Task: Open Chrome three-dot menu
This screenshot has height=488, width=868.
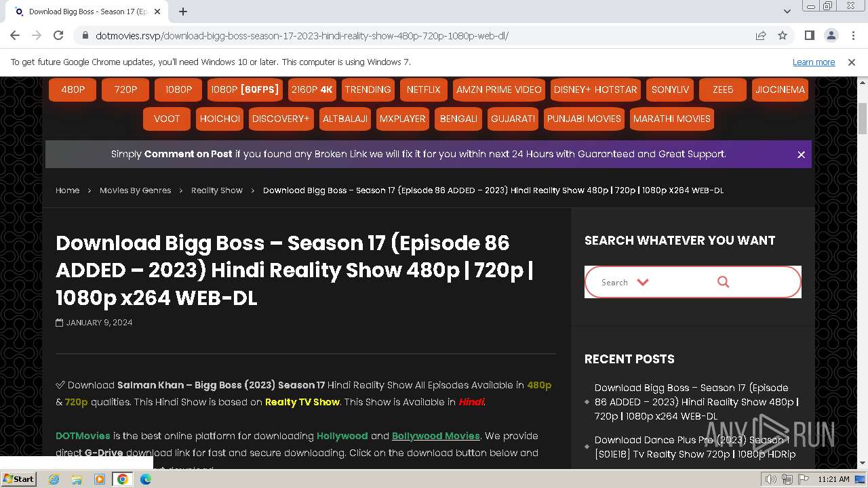Action: pyautogui.click(x=852, y=36)
